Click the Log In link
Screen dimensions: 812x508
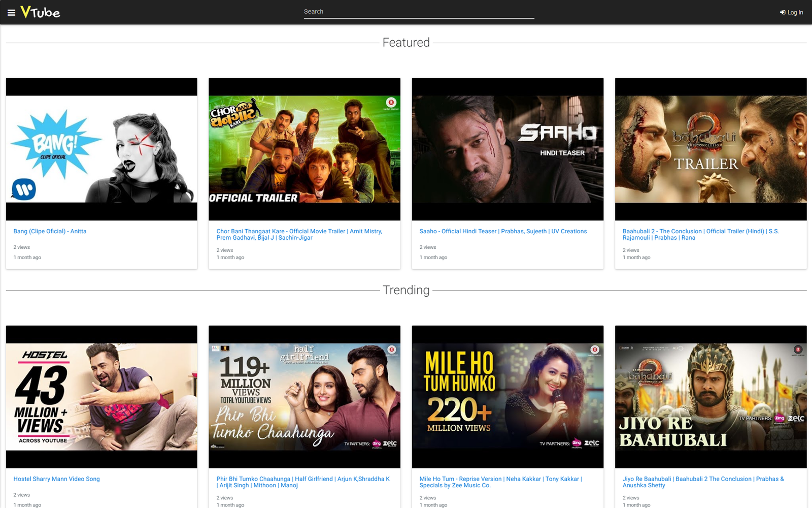(x=792, y=13)
